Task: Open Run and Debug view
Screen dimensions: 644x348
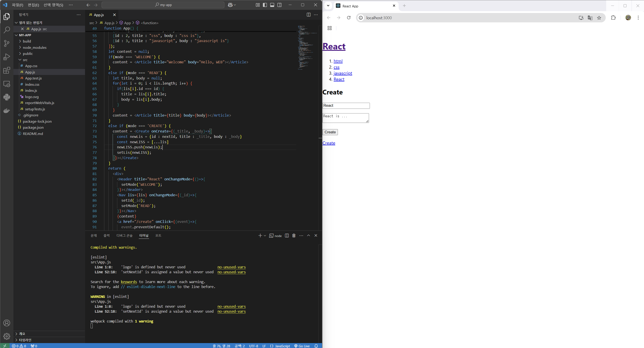Action: 7,57
